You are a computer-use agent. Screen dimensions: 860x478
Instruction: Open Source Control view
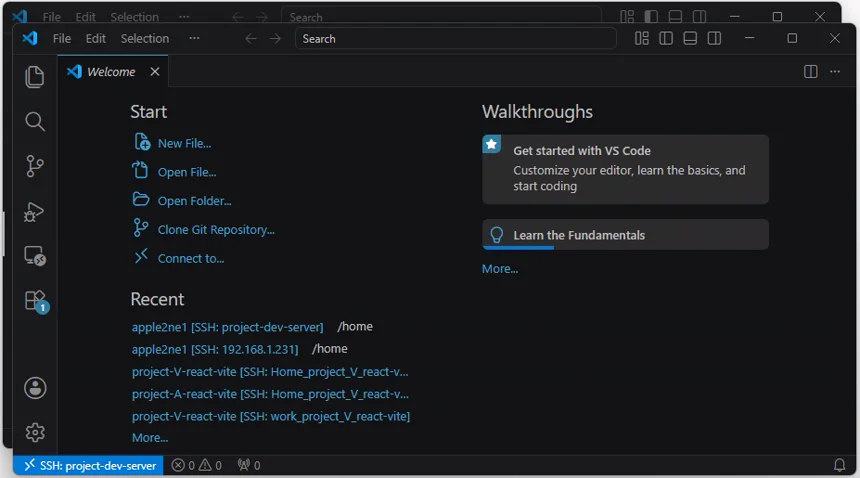(x=35, y=166)
